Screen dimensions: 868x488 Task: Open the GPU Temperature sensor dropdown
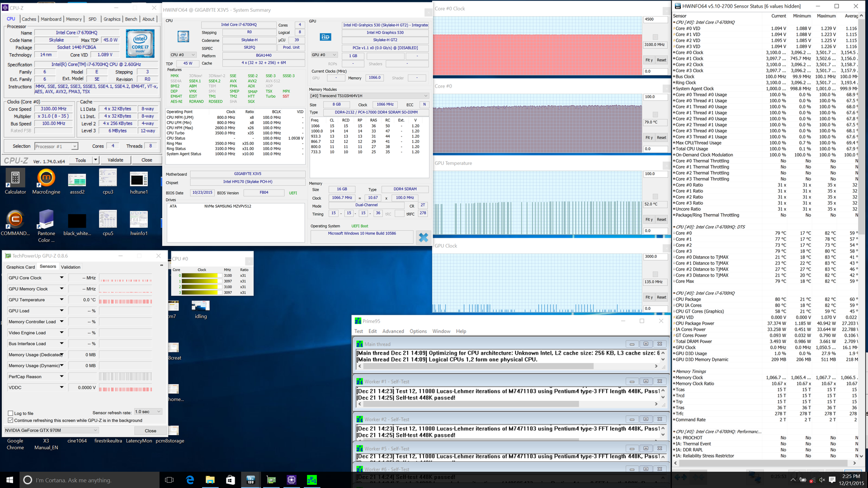tap(61, 300)
